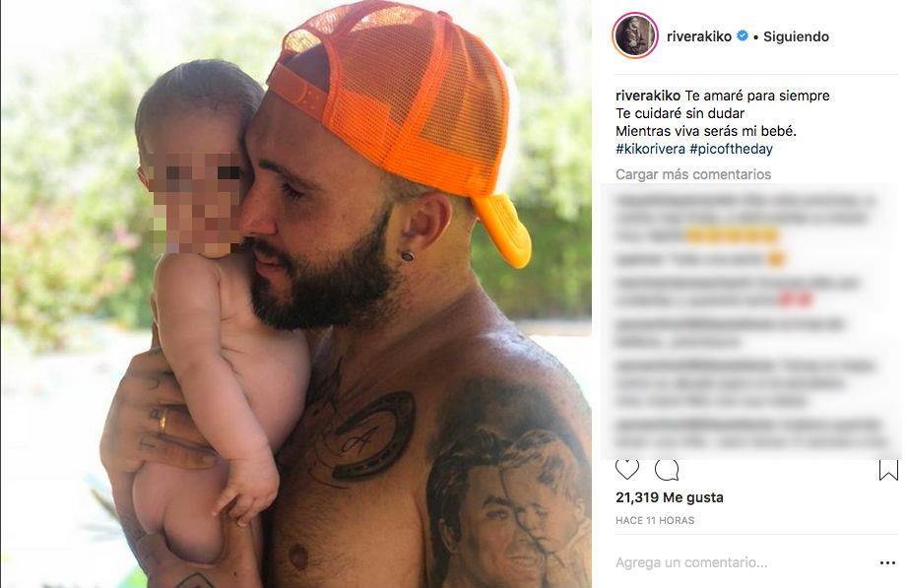Open the #kikorivera hashtag
Screen dimensions: 907x588
tap(650, 149)
